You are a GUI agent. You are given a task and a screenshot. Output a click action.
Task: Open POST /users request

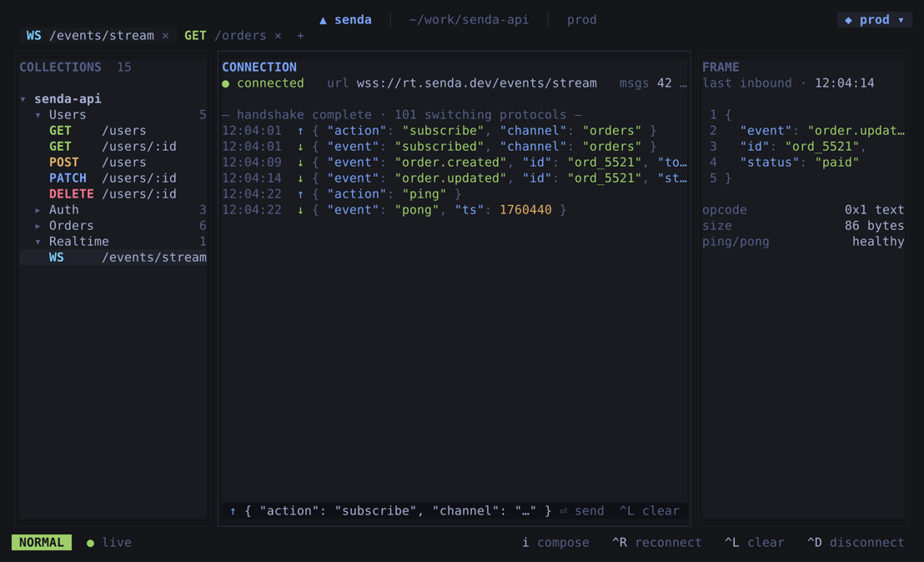click(113, 162)
